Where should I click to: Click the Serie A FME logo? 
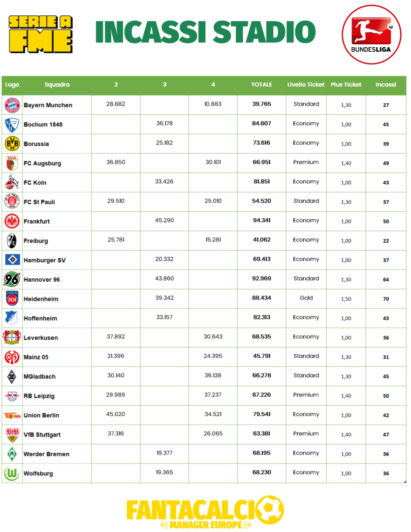click(x=41, y=33)
